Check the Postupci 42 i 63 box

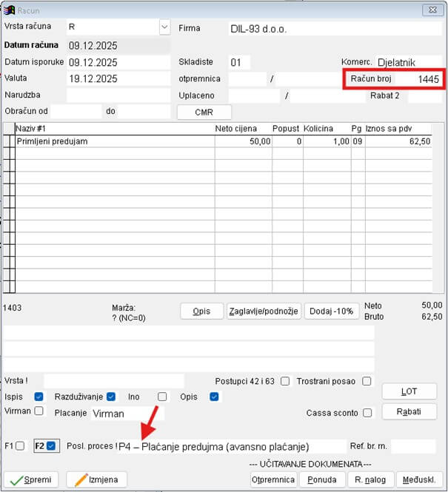(285, 381)
